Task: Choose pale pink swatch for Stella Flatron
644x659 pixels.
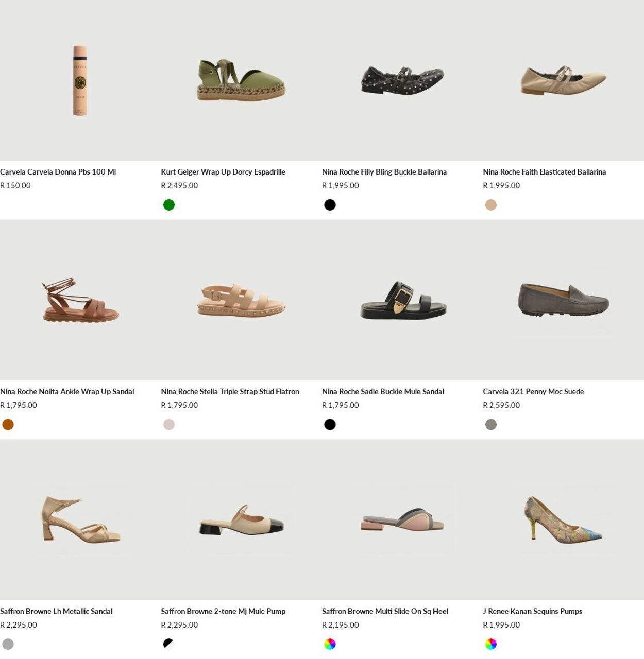Action: [169, 425]
